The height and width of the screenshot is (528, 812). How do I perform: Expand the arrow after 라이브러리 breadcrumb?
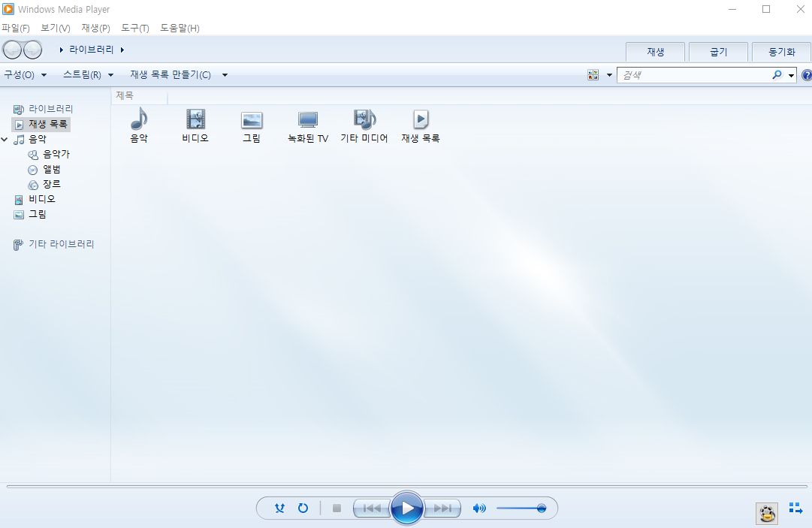[x=122, y=50]
